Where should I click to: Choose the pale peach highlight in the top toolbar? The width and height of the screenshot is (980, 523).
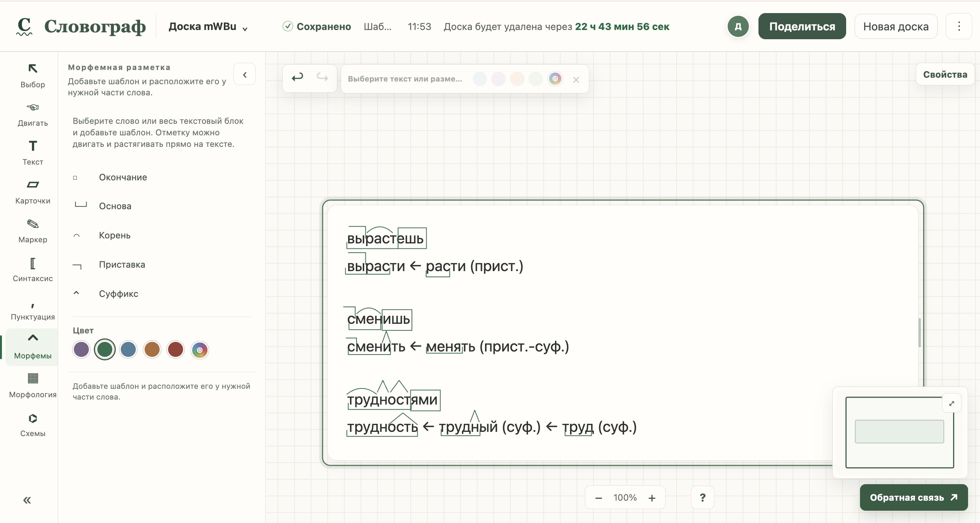517,79
